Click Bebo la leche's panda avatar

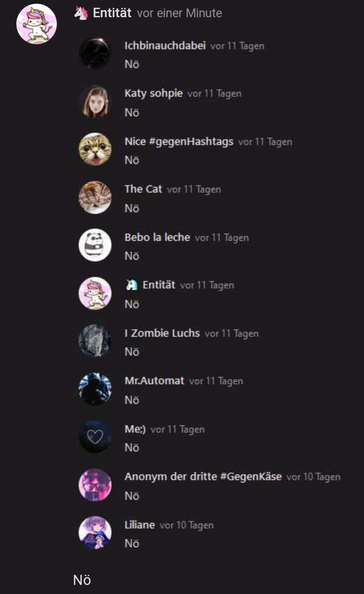(95, 245)
